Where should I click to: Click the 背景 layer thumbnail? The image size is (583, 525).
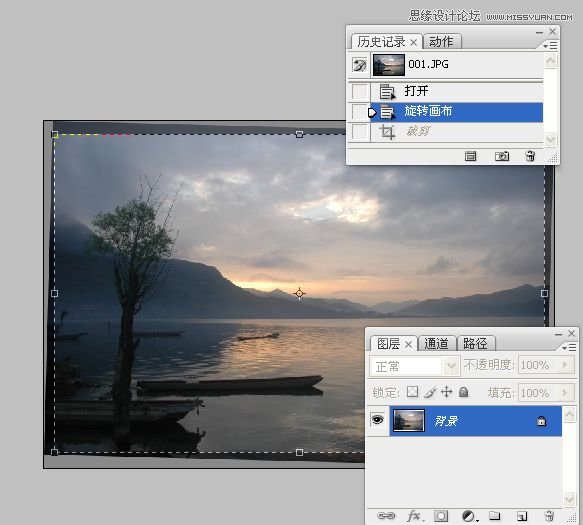click(409, 421)
